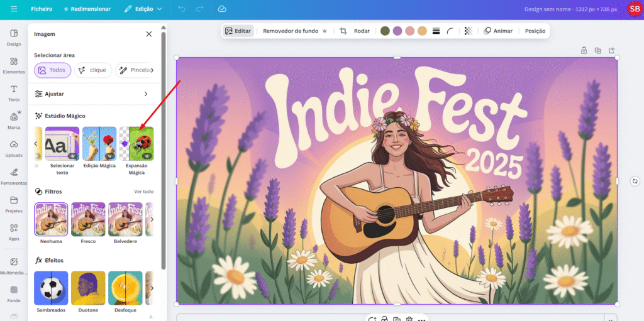
Task: Select the clique area option
Action: click(93, 70)
